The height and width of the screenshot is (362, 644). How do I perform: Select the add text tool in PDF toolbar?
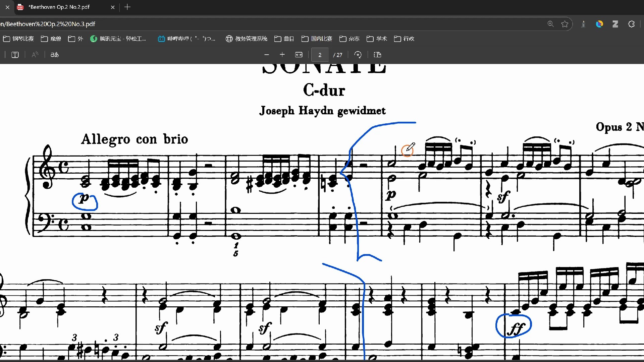coord(15,55)
